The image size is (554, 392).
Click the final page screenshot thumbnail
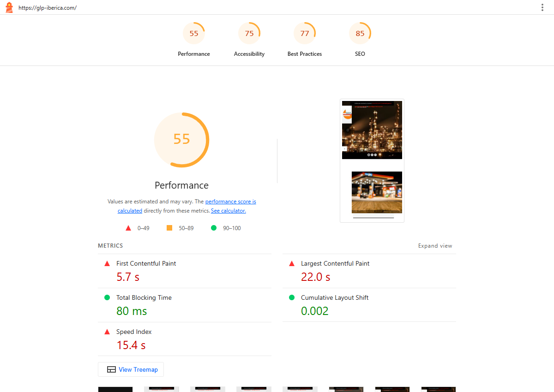[x=372, y=161]
